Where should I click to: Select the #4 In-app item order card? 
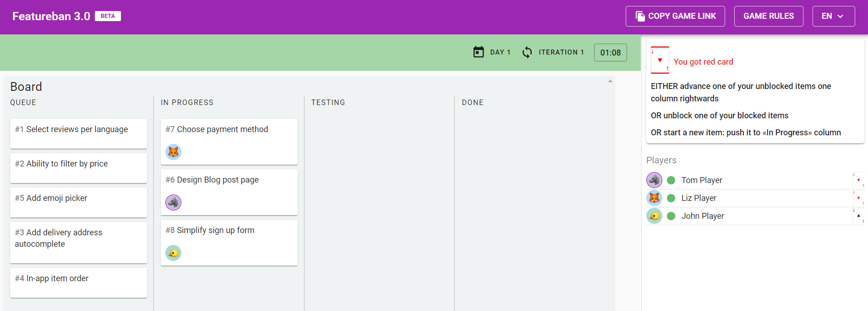[78, 283]
